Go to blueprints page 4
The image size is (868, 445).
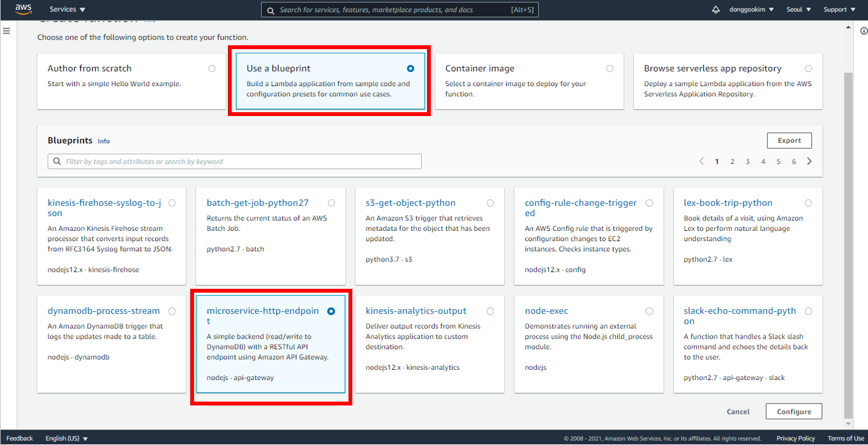763,162
